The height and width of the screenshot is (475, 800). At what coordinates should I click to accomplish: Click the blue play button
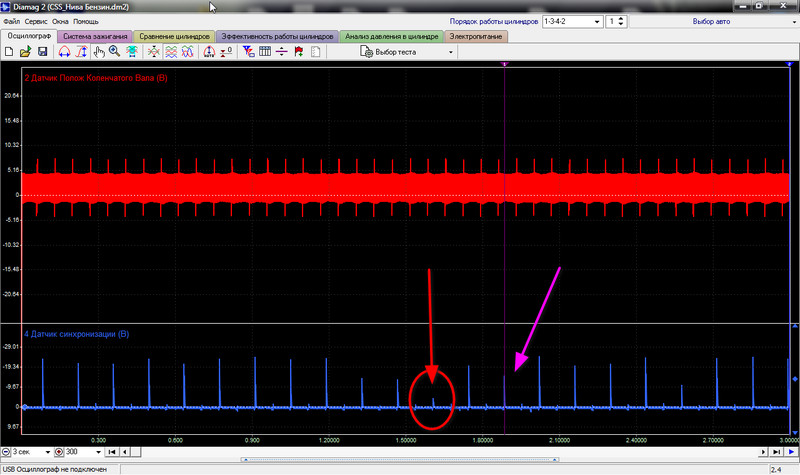(791, 452)
